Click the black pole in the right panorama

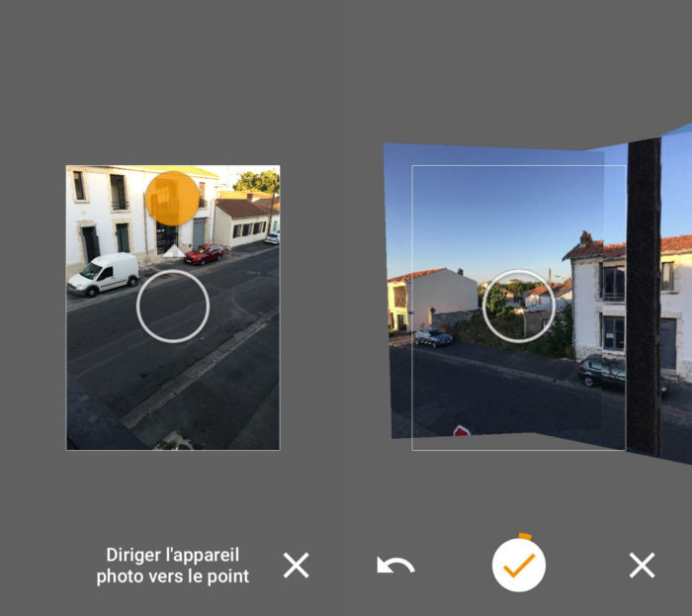(x=644, y=297)
